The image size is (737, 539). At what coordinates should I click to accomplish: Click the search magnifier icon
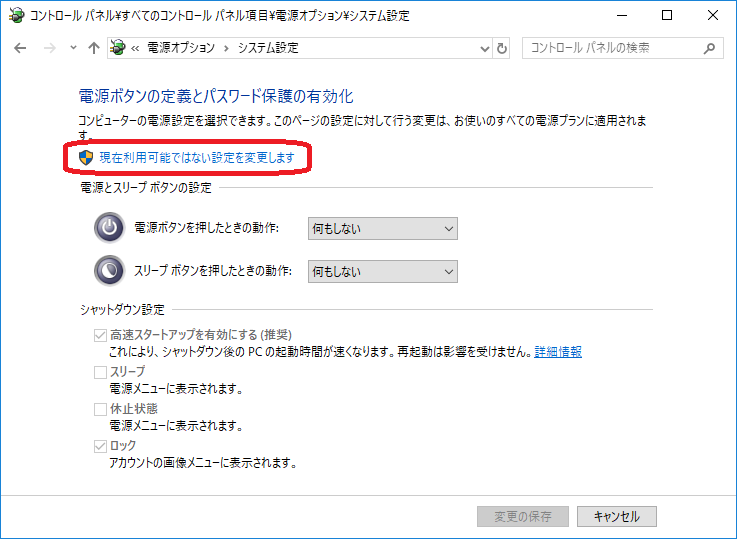(709, 48)
